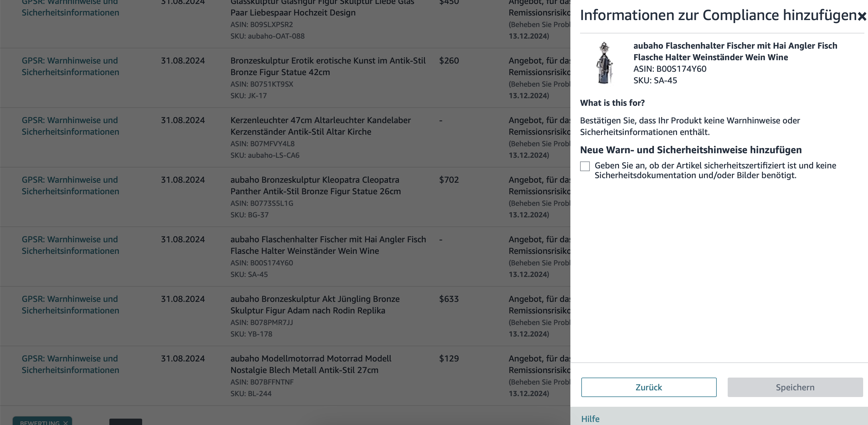Click the BEWERTUNG feedback tab
Screen dimensions: 868x425
pyautogui.click(x=39, y=422)
